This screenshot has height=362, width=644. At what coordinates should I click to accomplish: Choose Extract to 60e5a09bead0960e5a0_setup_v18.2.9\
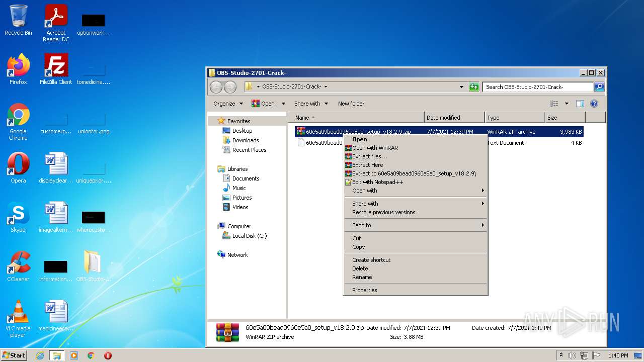[x=415, y=173]
